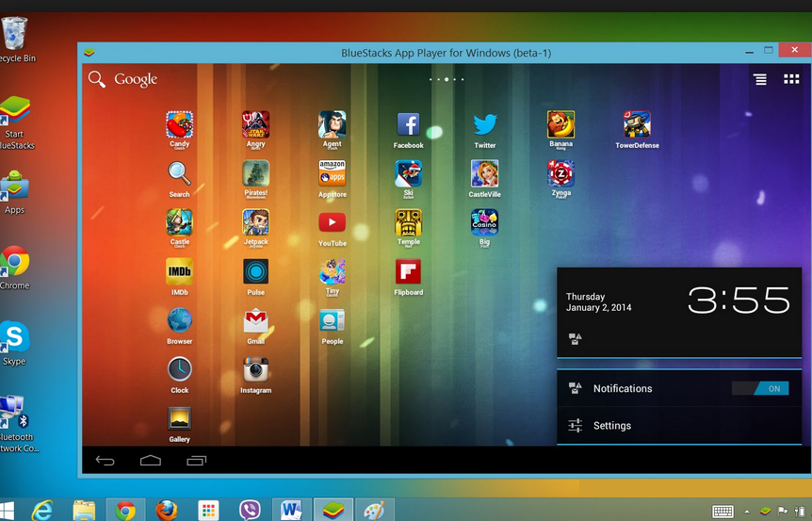Open the Clock app

pos(179,369)
